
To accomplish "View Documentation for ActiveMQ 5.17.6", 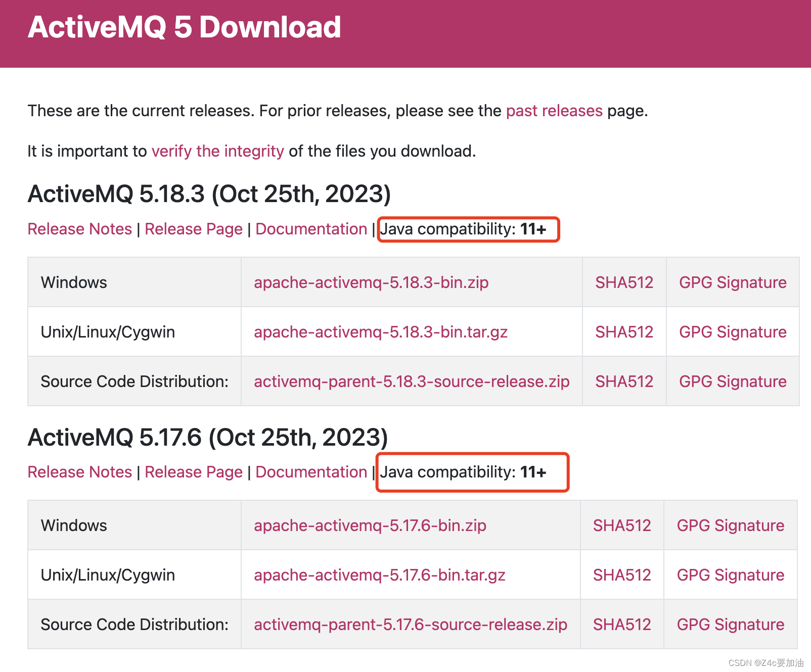I will coord(311,472).
